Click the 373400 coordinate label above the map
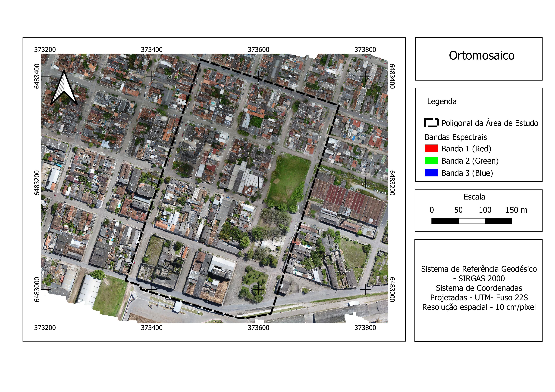Viewport: 555px width, 392px height. 152,49
